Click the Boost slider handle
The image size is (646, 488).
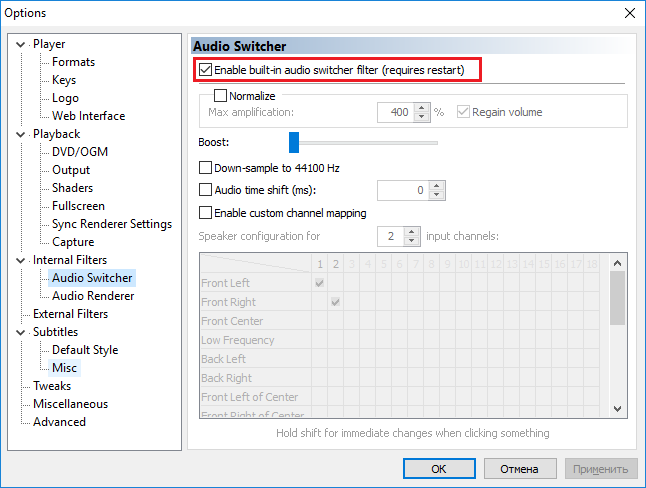click(294, 142)
